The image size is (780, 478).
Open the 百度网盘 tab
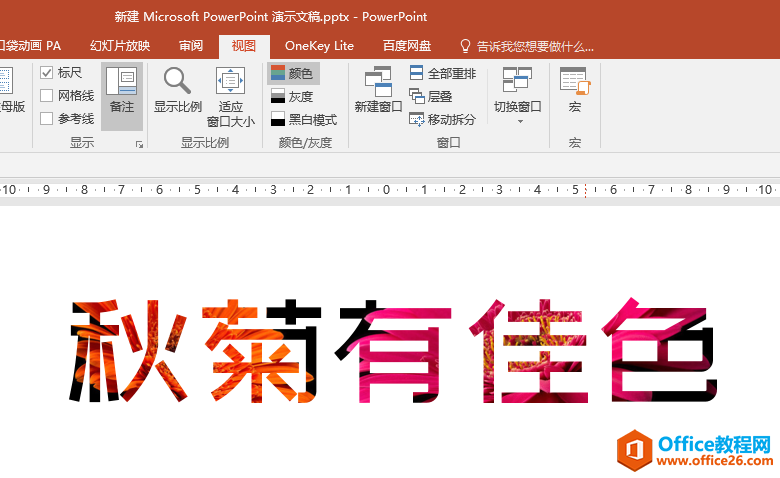pos(407,46)
